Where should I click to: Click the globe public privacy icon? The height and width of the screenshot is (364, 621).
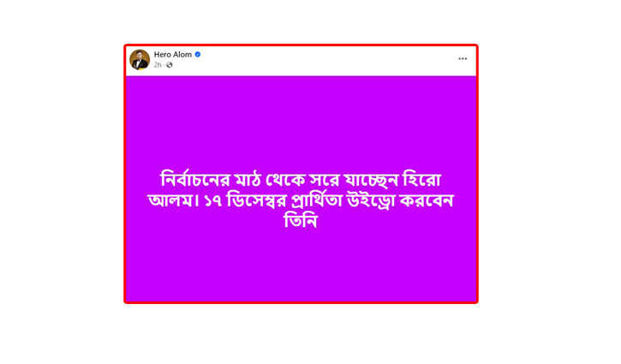click(170, 65)
